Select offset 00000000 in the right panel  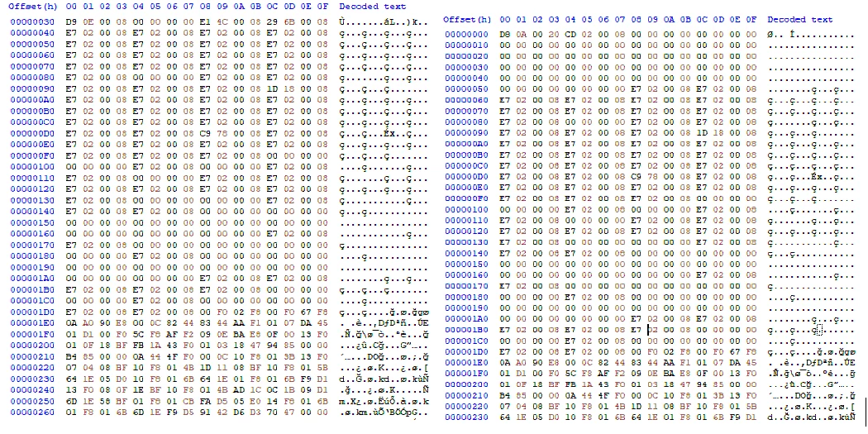467,35
